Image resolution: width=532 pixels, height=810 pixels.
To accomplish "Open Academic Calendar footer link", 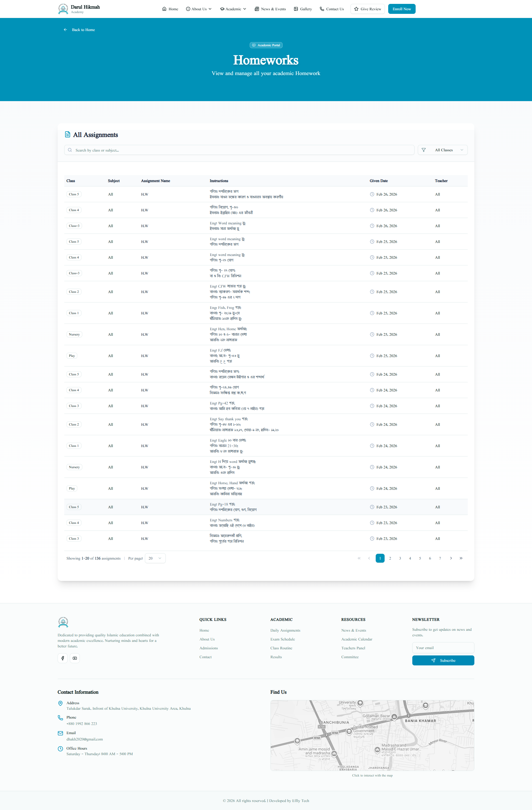I will (x=357, y=639).
